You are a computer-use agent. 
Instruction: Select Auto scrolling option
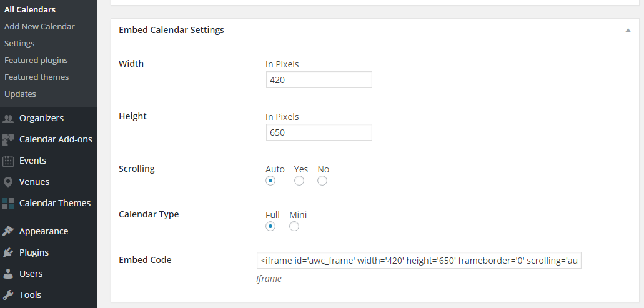pos(270,181)
